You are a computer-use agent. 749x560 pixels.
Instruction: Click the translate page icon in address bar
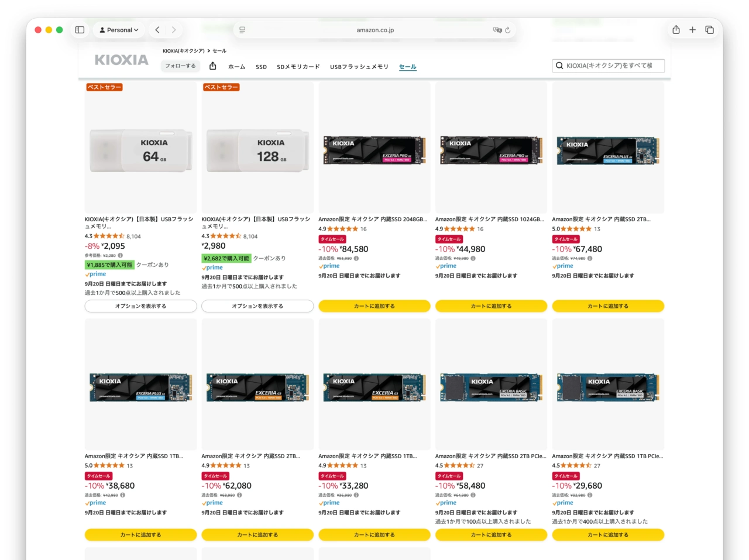coord(497,30)
